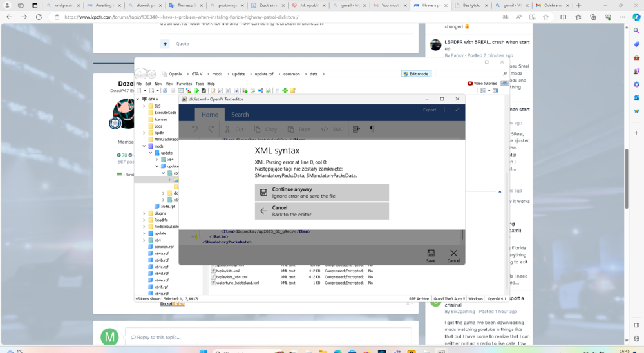
Task: Click the Cancel X icon in editor footer
Action: (453, 256)
